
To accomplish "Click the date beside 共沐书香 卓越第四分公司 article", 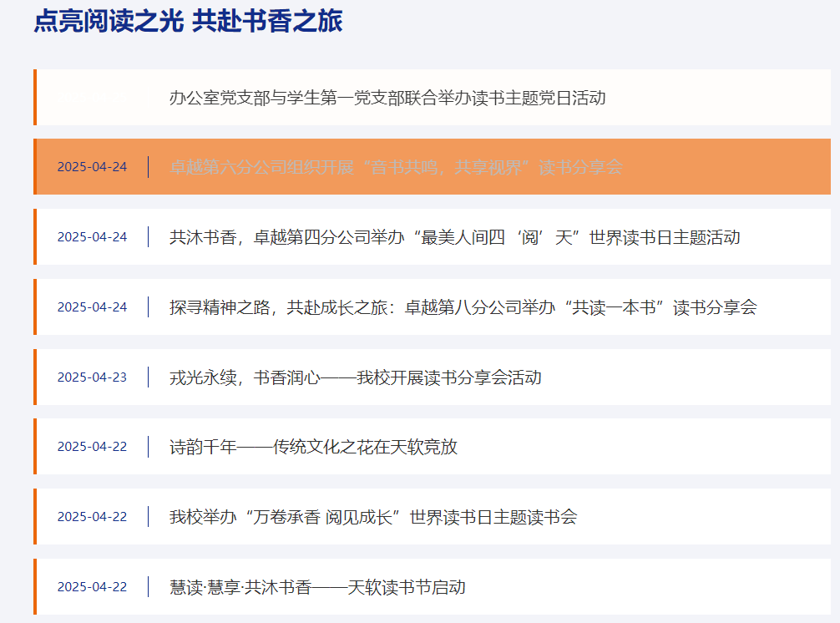I will pos(92,237).
